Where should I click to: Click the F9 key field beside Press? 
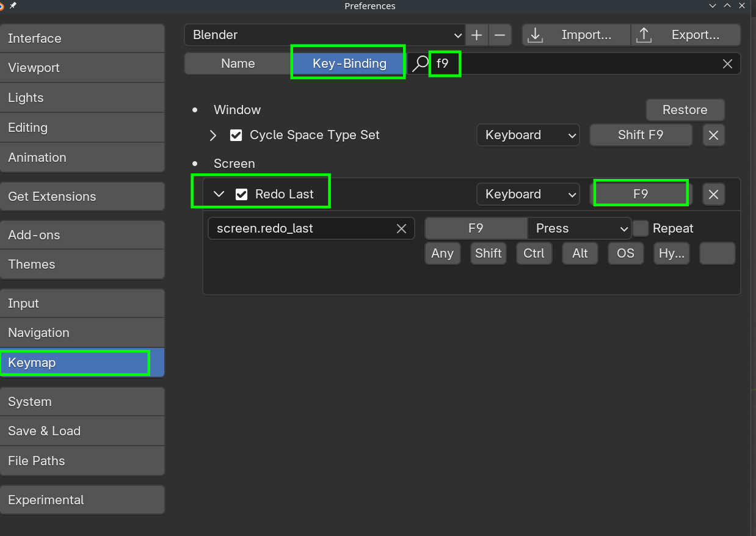[x=476, y=228]
